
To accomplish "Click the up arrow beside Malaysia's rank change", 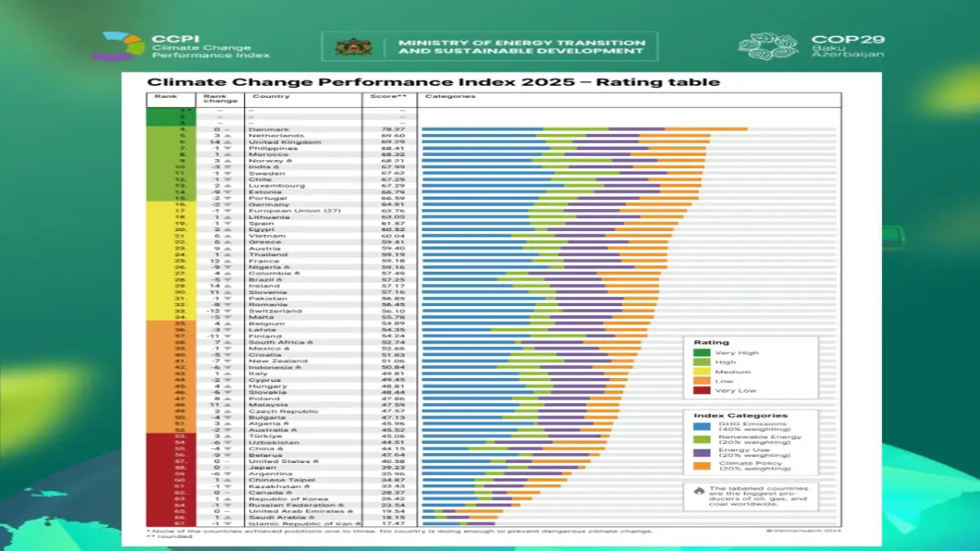I will click(226, 404).
